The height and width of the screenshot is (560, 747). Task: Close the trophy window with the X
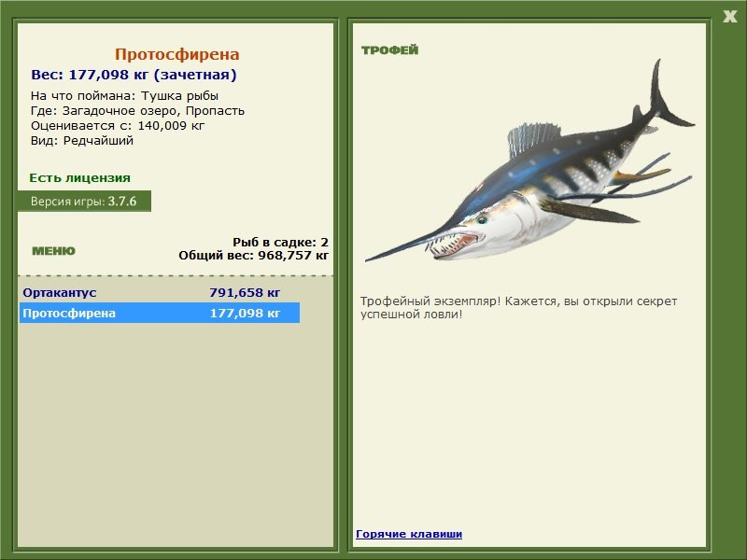(730, 17)
